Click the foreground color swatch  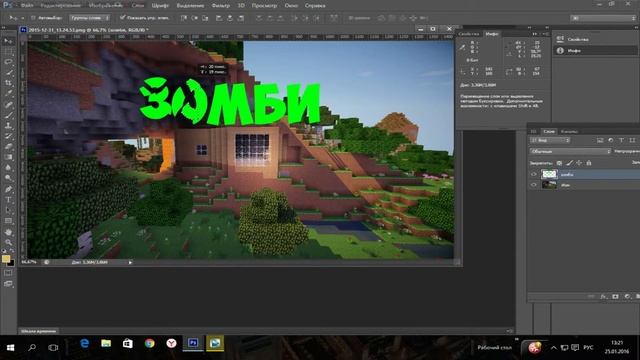(x=6, y=259)
